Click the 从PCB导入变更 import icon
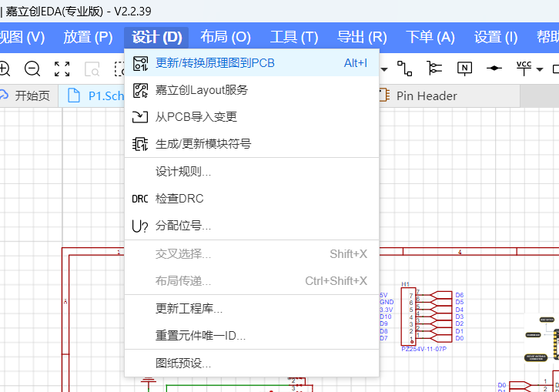Image resolution: width=559 pixels, height=392 pixels. coord(140,117)
